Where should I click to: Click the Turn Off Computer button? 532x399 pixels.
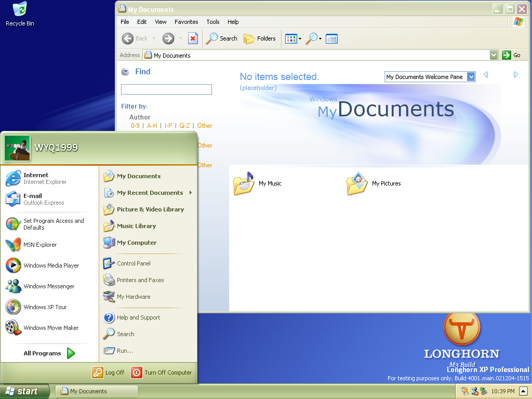tap(162, 373)
